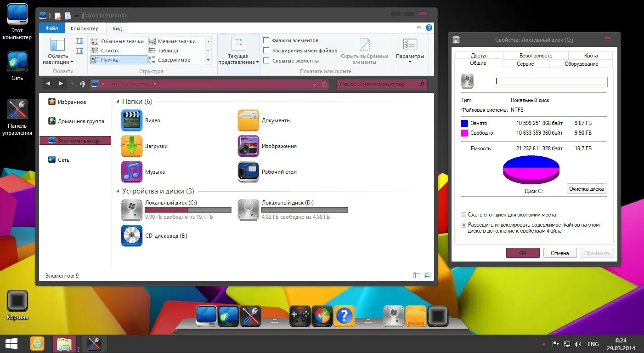
Task: Show hidden items via Скрытые элементы checkbox
Action: click(266, 60)
